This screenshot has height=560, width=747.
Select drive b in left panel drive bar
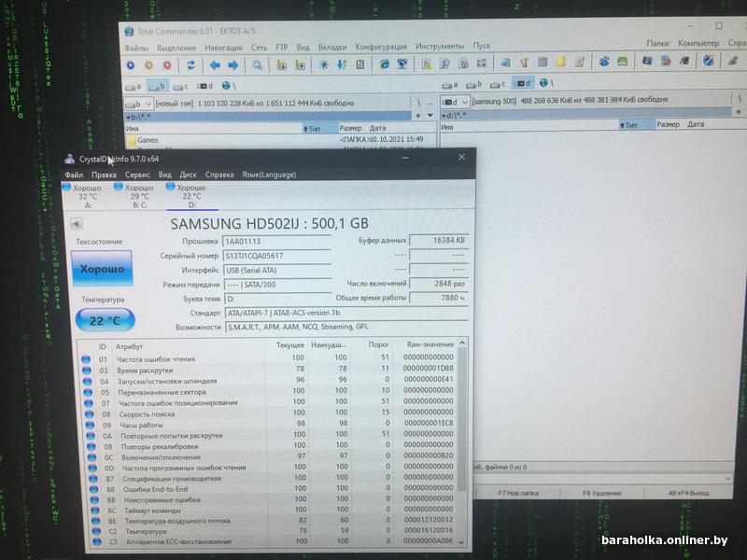[x=157, y=86]
